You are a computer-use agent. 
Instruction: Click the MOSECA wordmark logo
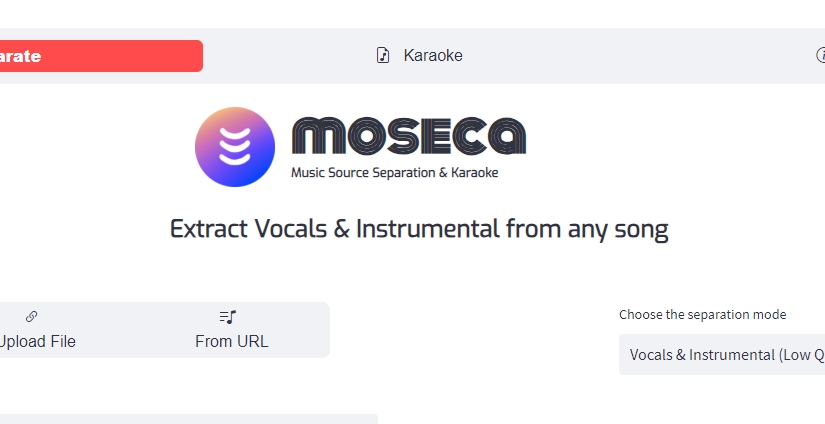tap(408, 136)
